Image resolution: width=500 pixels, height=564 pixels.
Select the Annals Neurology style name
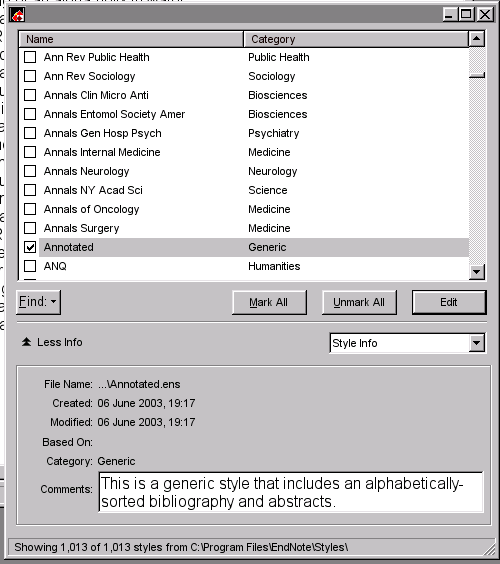pos(86,171)
